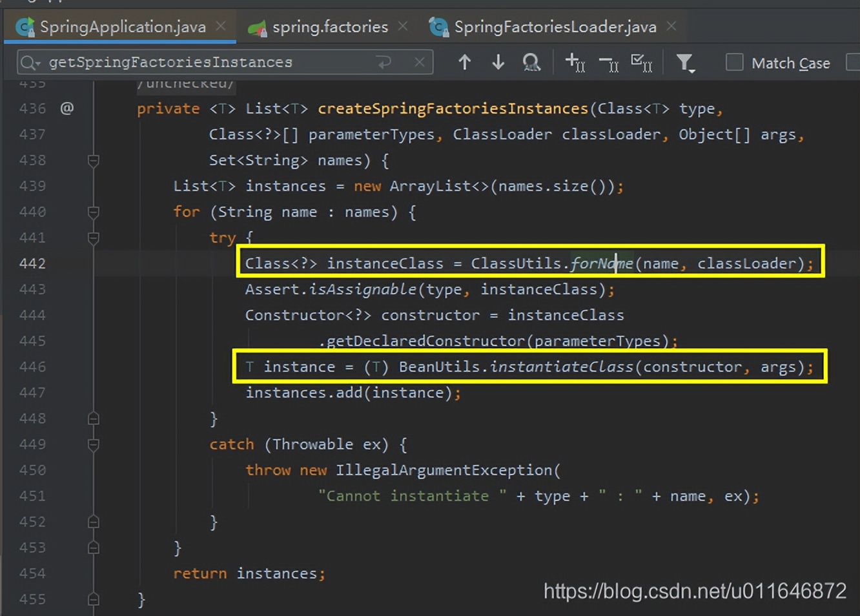Image resolution: width=860 pixels, height=616 pixels.
Task: Open search history magnifier dropdown
Action: click(x=30, y=63)
